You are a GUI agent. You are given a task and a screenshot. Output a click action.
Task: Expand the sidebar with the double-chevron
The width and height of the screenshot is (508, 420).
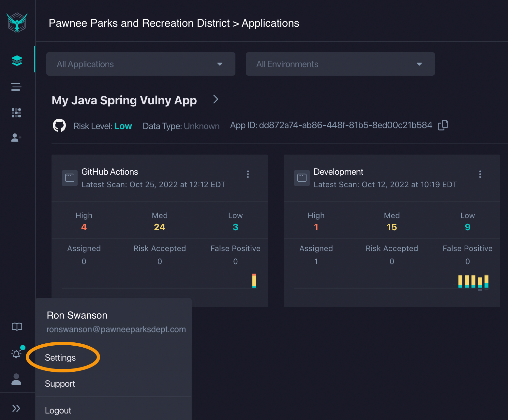[x=16, y=408]
